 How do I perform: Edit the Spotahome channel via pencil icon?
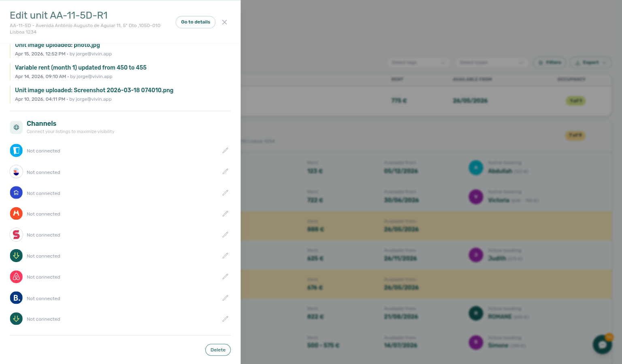tap(225, 235)
